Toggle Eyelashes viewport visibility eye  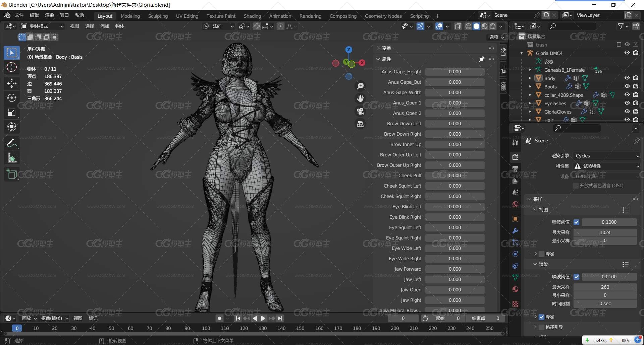(x=627, y=103)
